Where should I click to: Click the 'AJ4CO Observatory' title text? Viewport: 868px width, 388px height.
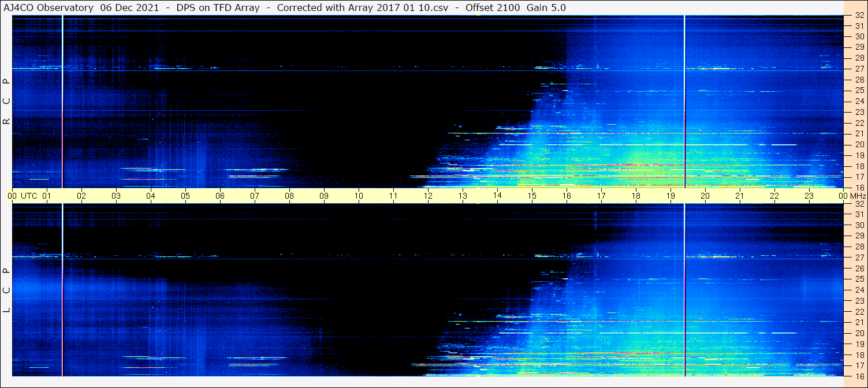49,8
